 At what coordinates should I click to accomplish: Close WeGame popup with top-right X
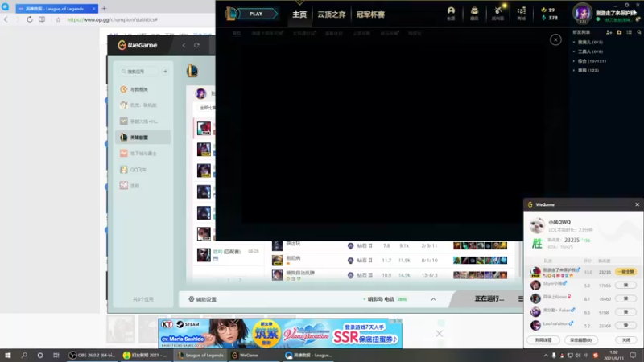(637, 204)
